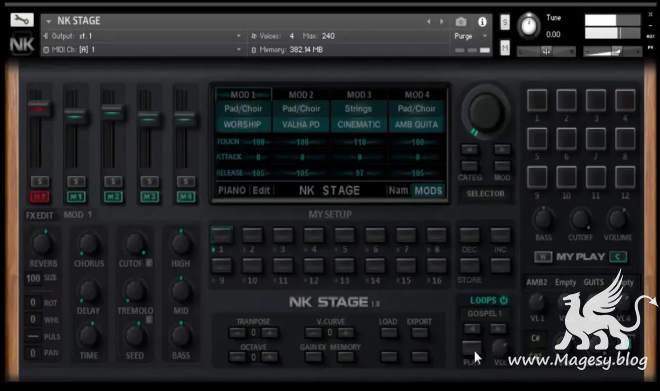Image resolution: width=660 pixels, height=391 pixels.
Task: Go to the next instrument with the right arrow
Action: (442, 21)
